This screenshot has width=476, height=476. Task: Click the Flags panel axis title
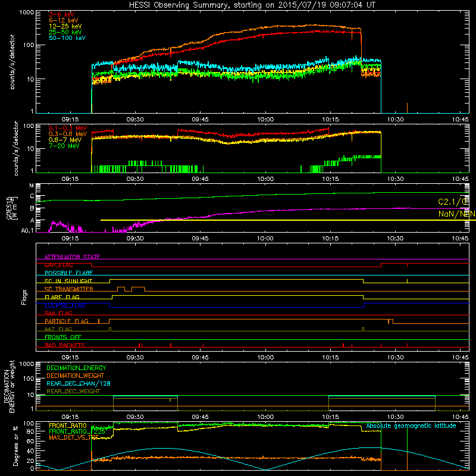click(24, 297)
